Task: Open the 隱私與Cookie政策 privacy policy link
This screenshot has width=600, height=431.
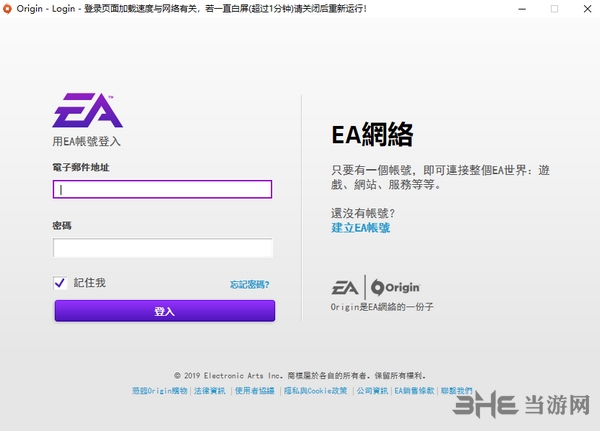Action: (315, 390)
